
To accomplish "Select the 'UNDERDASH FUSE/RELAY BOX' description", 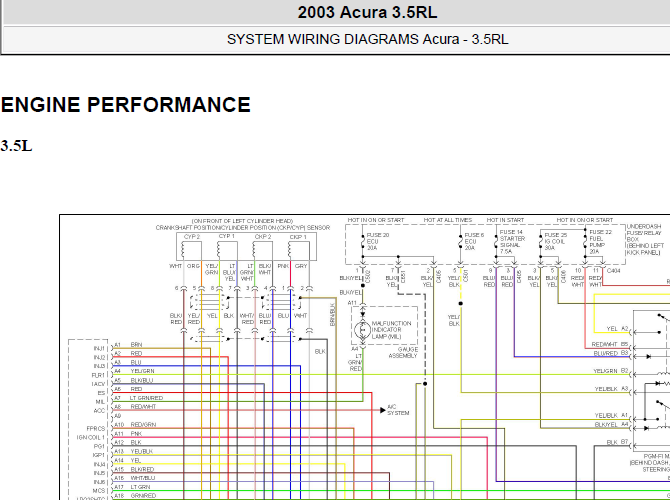I will tap(645, 239).
